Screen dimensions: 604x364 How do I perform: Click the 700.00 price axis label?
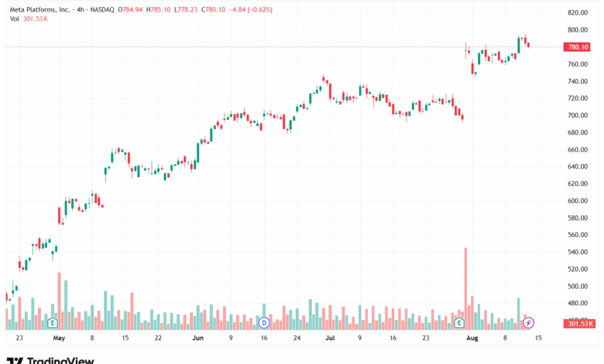[578, 115]
